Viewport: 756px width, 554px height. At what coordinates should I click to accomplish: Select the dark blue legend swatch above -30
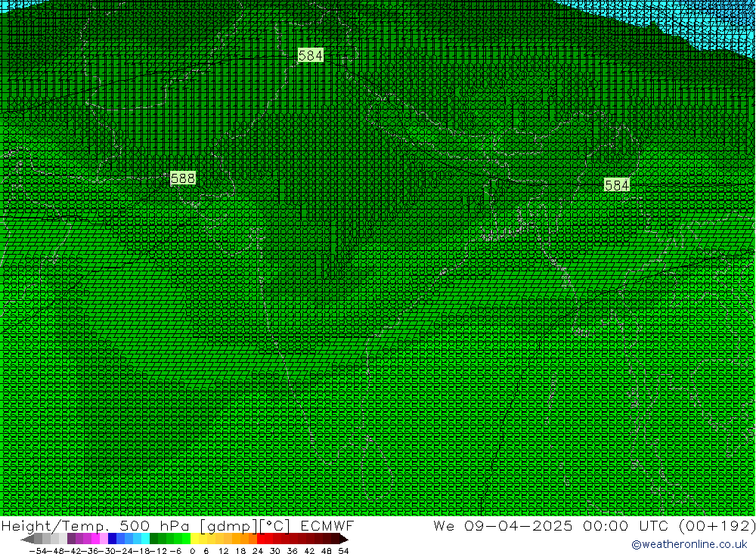[112, 538]
